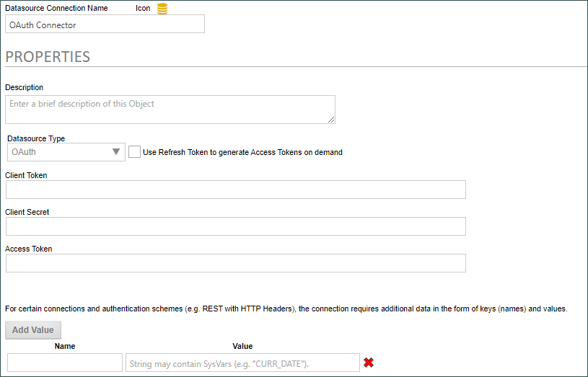Click the 'Description' label
Image resolution: width=588 pixels, height=377 pixels.
click(24, 87)
